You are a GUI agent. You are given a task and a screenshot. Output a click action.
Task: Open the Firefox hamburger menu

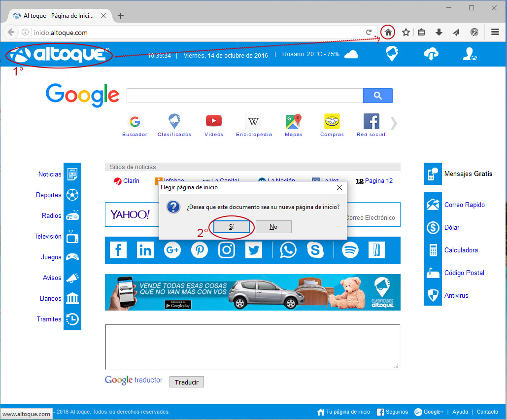495,32
